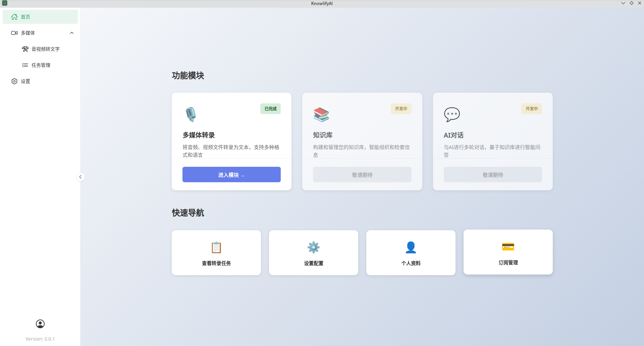
Task: Click the gear icon for 设置配置
Action: point(314,248)
